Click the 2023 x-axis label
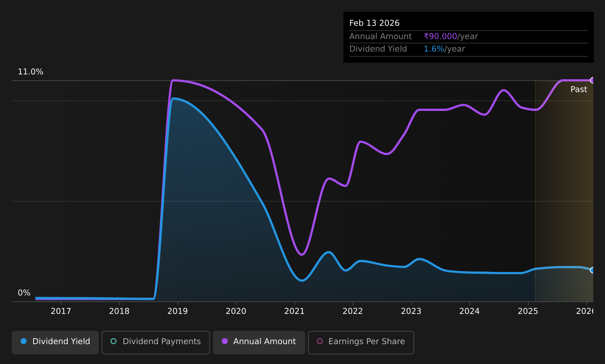605x364 pixels. 411,311
